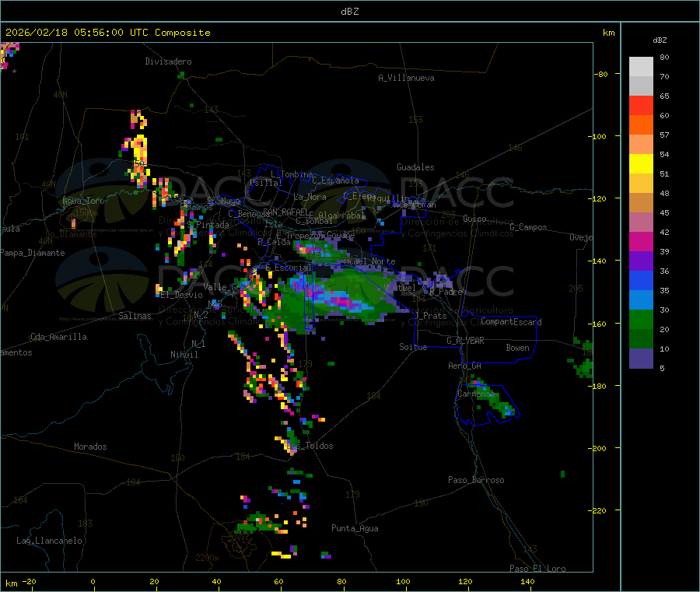The image size is (700, 592).
Task: Click the Los_Toldos label
Action: [310, 446]
